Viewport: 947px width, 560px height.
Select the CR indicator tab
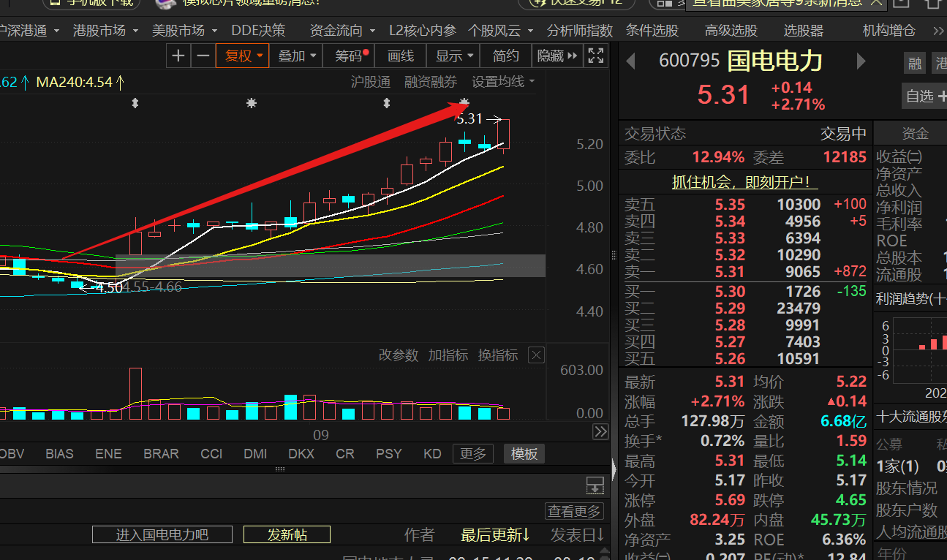345,454
